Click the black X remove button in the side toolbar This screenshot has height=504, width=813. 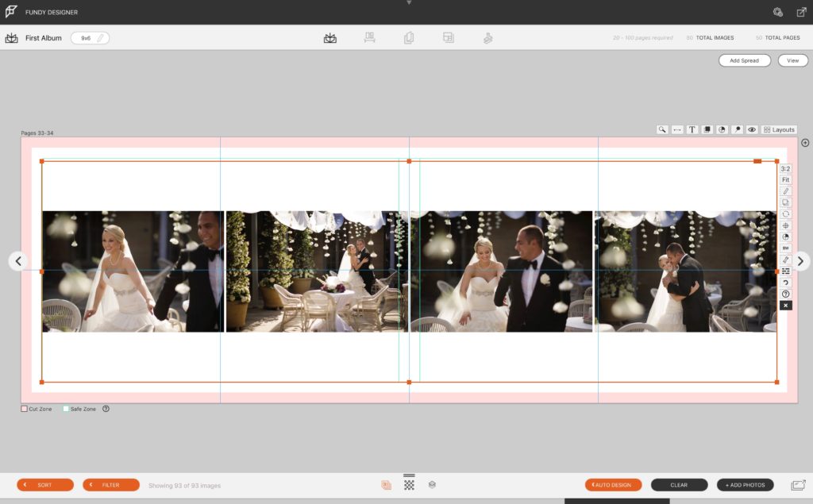pos(785,306)
